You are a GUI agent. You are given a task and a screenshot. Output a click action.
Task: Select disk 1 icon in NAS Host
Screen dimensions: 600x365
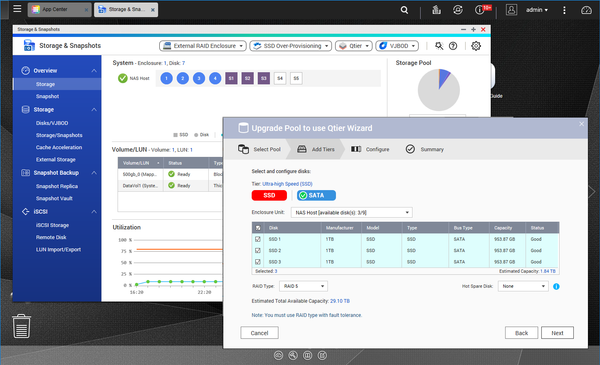pyautogui.click(x=166, y=78)
